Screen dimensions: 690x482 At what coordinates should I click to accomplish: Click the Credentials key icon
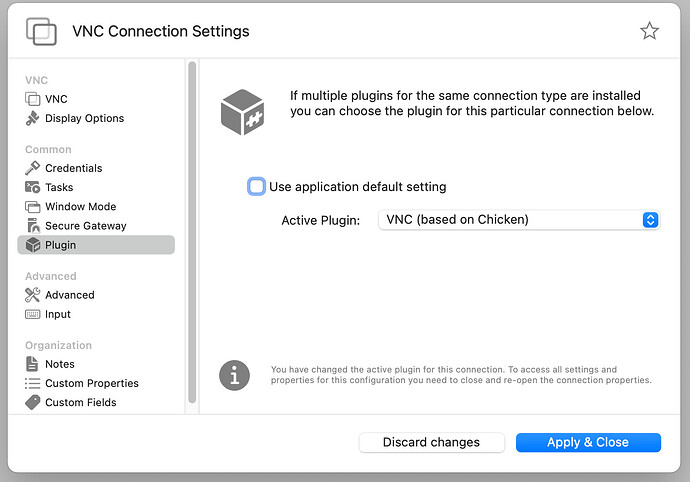click(32, 168)
